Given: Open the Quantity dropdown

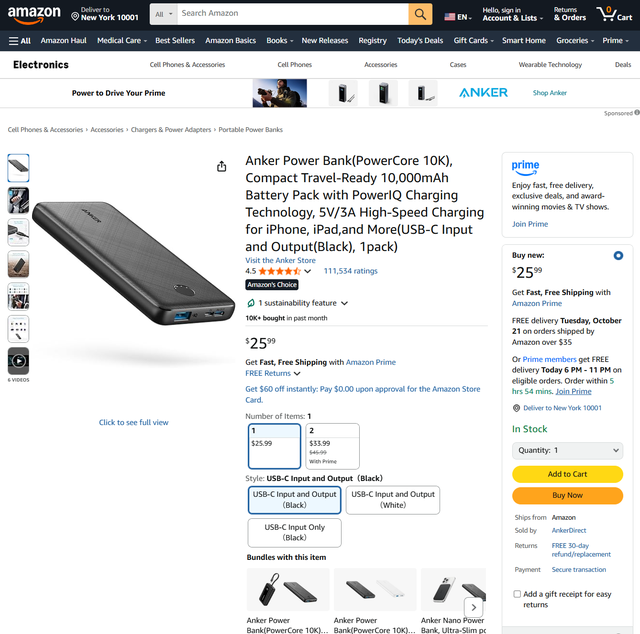Looking at the screenshot, I should 567,450.
